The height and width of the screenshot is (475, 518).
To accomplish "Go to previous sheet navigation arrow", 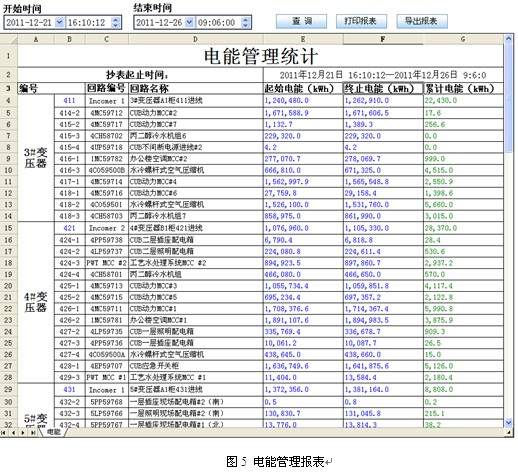I will point(13,432).
